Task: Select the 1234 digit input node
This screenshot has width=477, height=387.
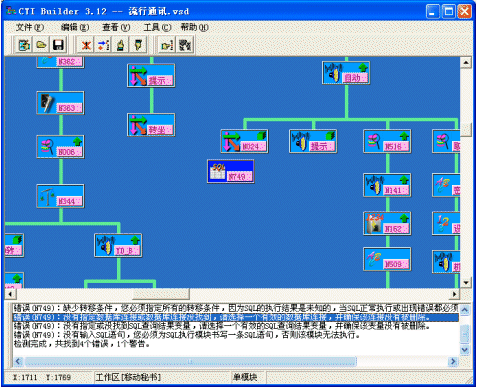Action: [387, 223]
